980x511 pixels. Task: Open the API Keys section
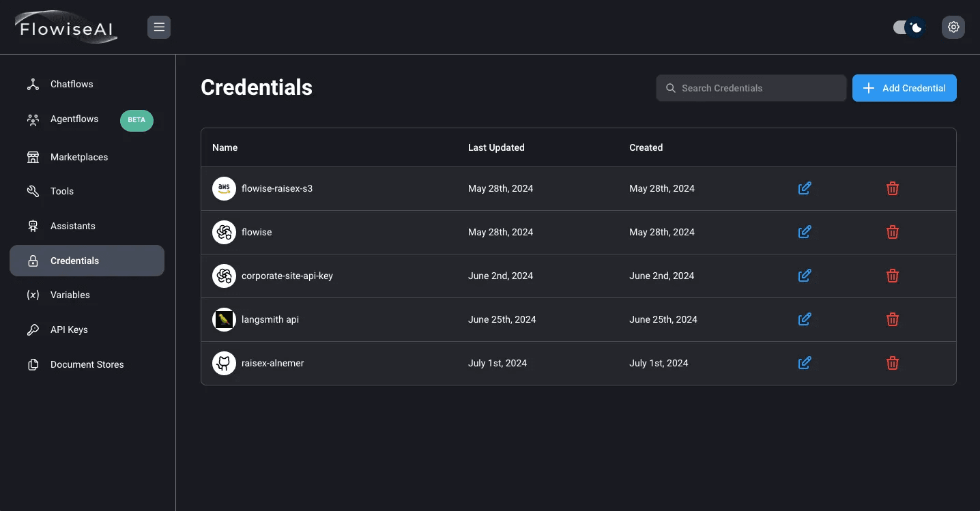point(69,330)
